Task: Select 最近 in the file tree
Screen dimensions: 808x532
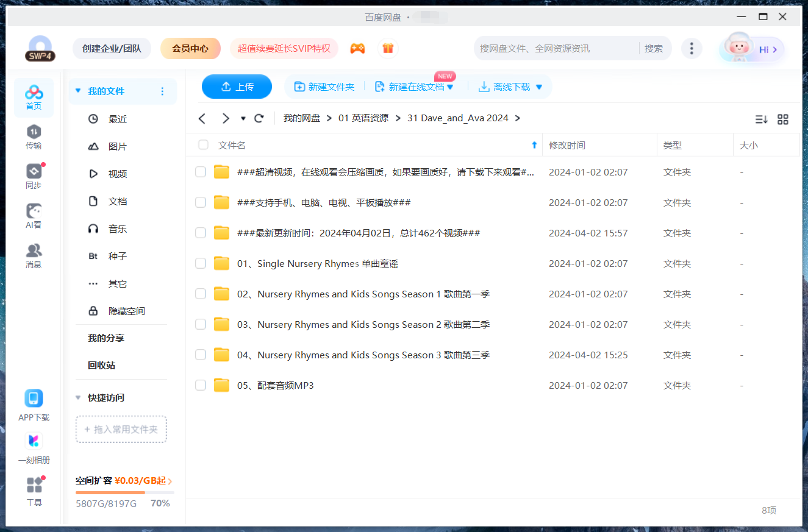Action: pyautogui.click(x=118, y=119)
